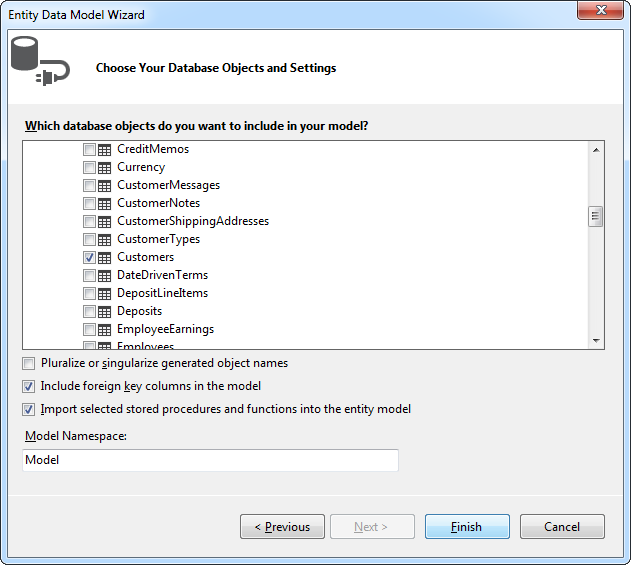This screenshot has height=565, width=631.
Task: Disable include foreign key columns option
Action: pyautogui.click(x=28, y=386)
